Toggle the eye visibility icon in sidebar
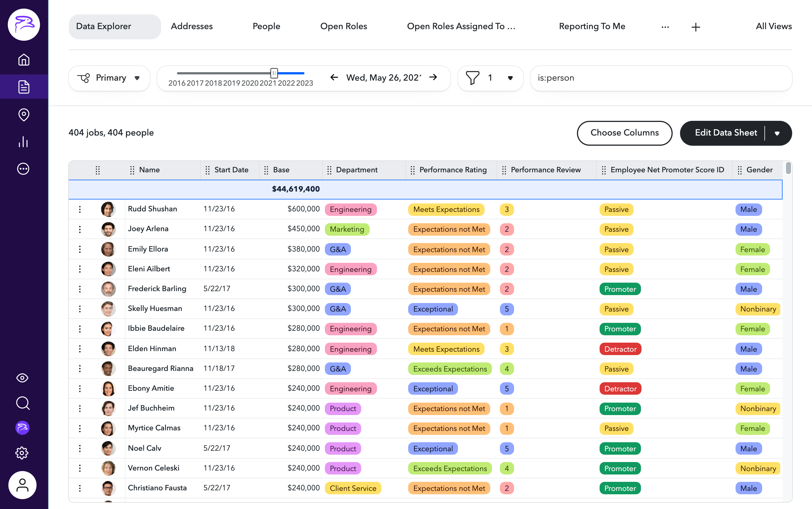This screenshot has width=812, height=509. [x=22, y=378]
